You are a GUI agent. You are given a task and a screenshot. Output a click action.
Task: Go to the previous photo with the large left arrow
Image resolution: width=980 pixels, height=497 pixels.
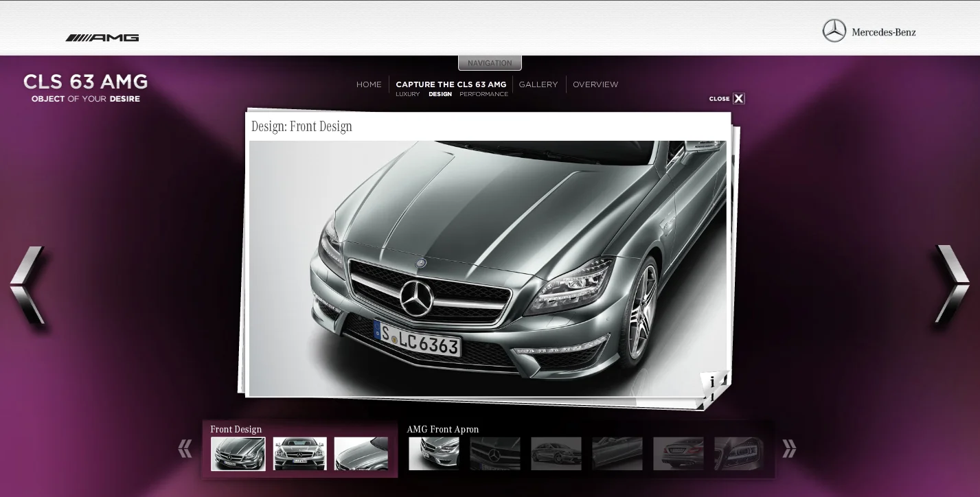pyautogui.click(x=27, y=286)
